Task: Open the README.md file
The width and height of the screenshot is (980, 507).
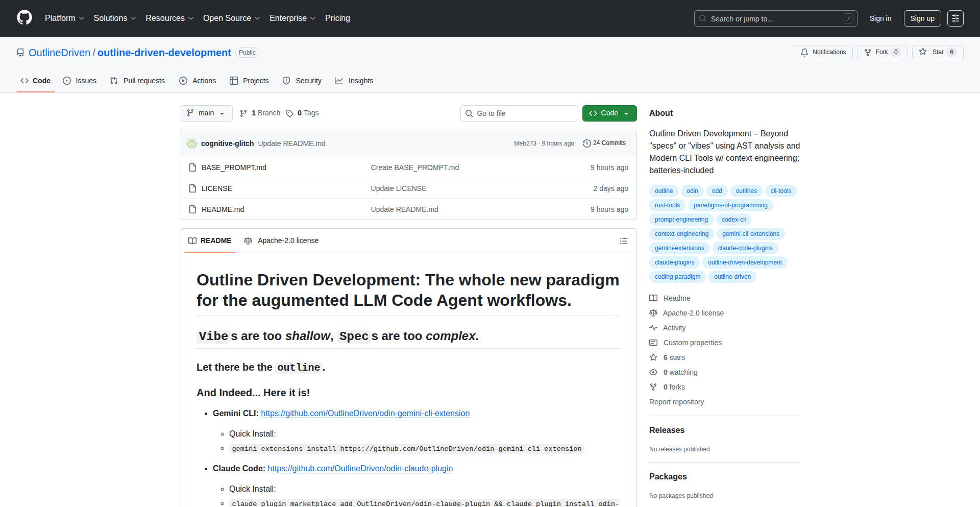Action: 223,209
